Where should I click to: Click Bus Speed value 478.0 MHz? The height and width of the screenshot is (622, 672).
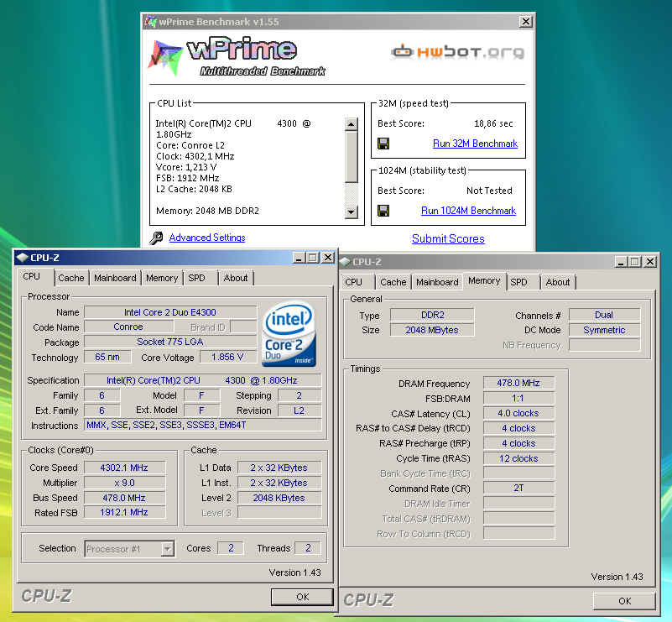click(124, 498)
